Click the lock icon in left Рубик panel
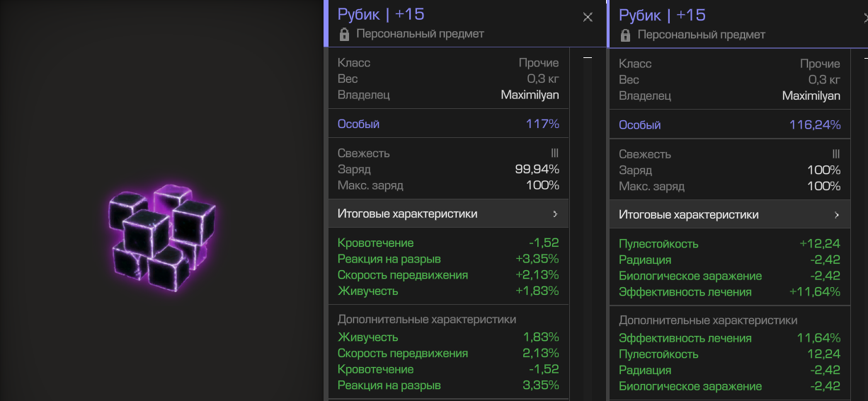The width and height of the screenshot is (868, 401). (345, 34)
